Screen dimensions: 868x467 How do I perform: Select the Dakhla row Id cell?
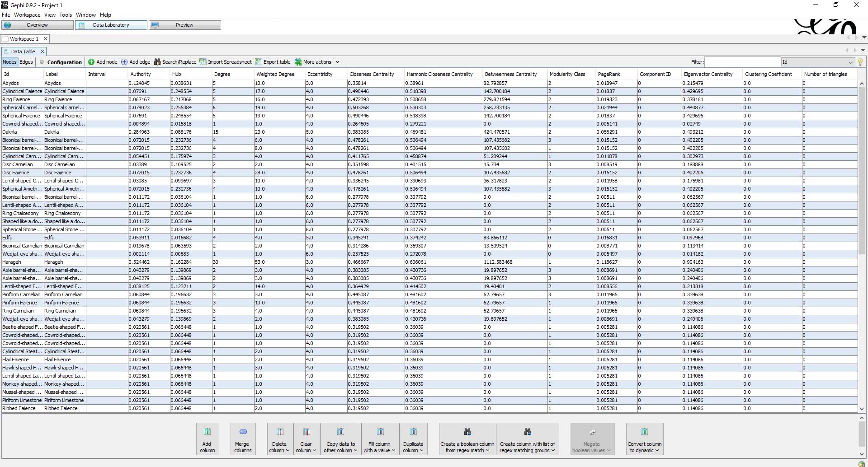[x=22, y=132]
